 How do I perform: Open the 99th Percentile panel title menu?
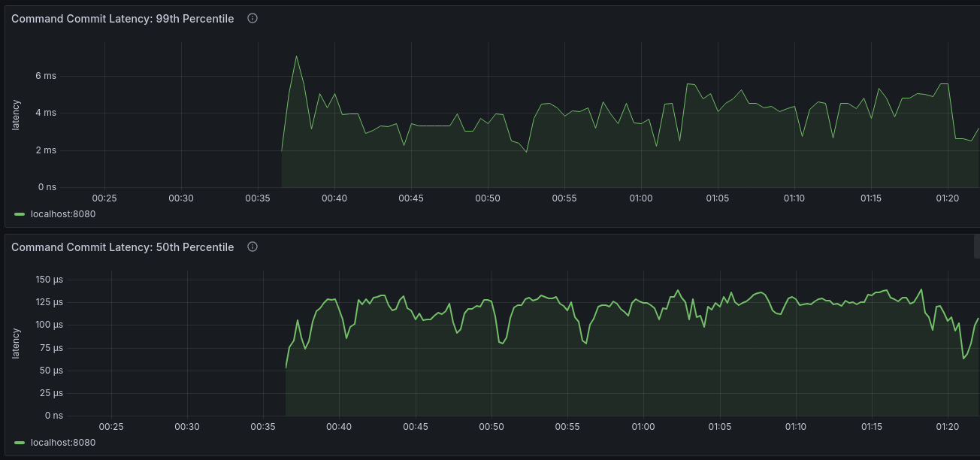point(122,19)
